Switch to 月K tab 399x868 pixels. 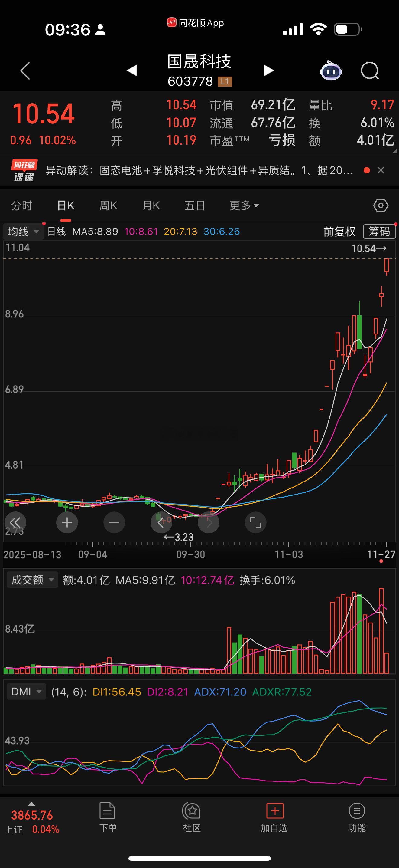[151, 205]
